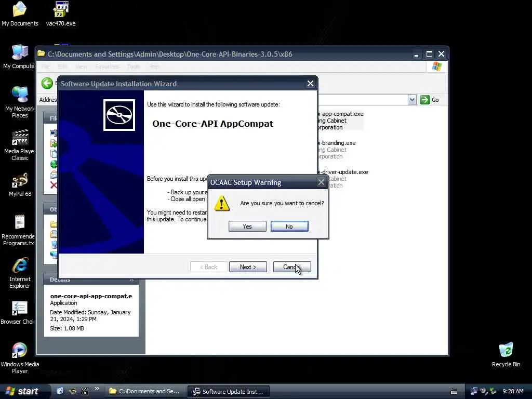Choose No in OCAAC Setup Warning

tap(289, 227)
